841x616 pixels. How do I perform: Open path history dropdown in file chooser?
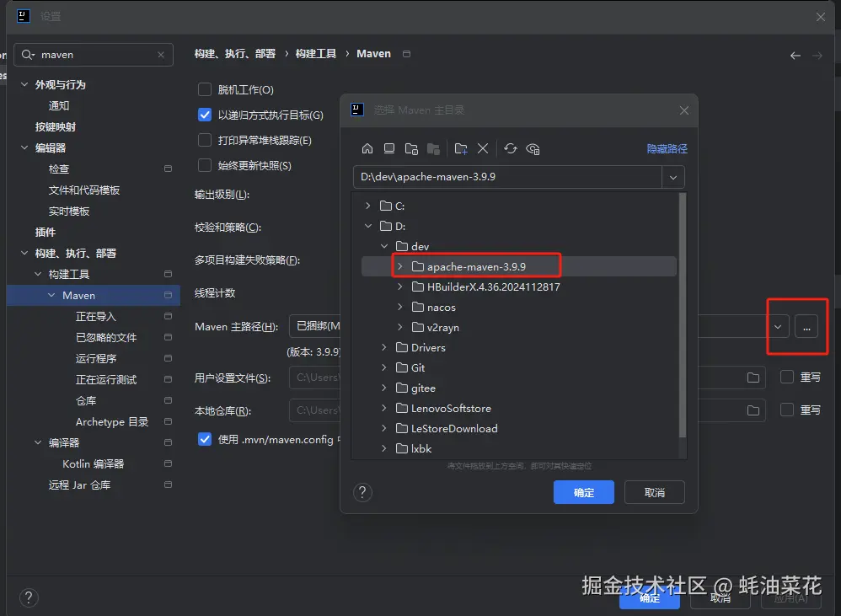click(x=673, y=177)
